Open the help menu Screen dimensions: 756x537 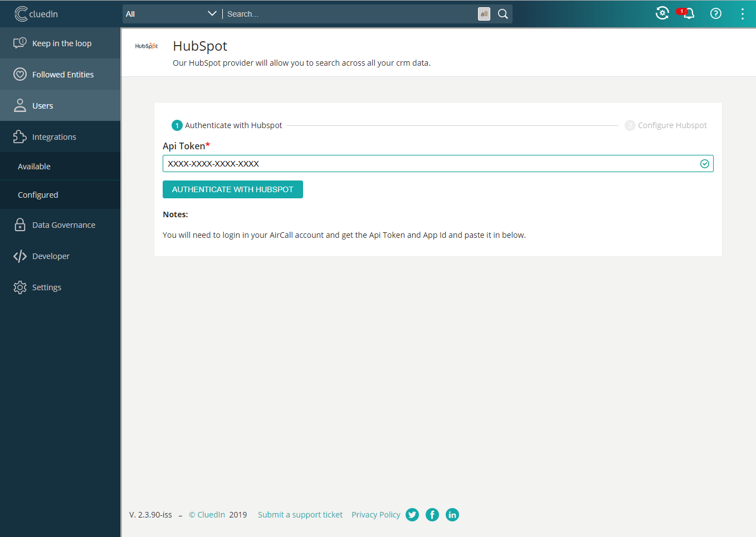(715, 13)
